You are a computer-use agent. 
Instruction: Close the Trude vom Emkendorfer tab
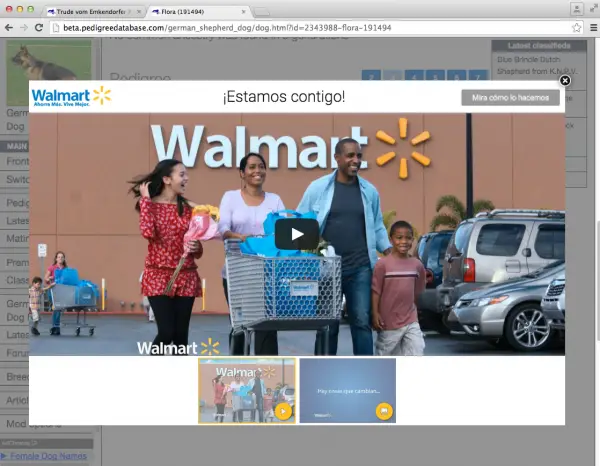139,12
